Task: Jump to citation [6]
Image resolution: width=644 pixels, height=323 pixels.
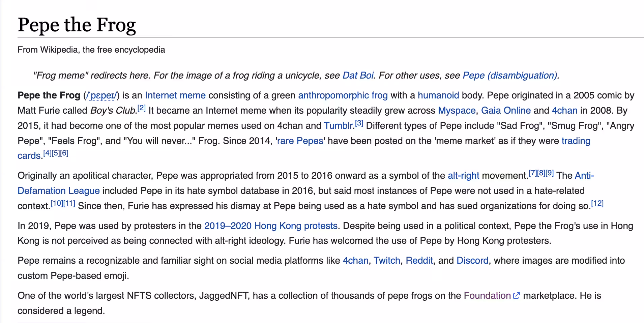Action: (x=64, y=153)
